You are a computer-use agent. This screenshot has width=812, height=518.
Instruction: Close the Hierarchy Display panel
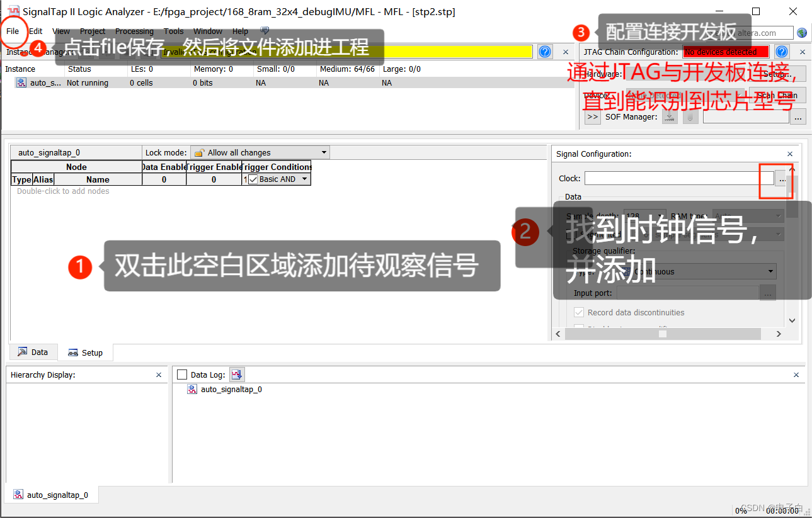(159, 375)
